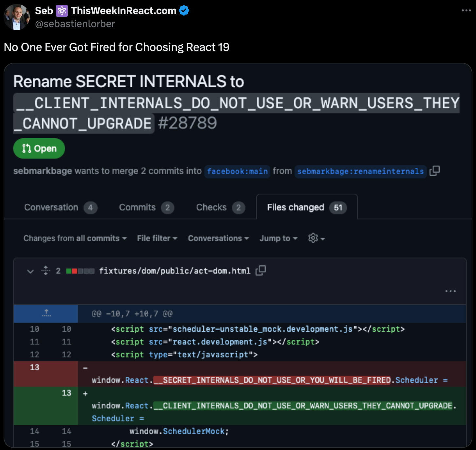Open Changes from all commits dropdown

[75, 238]
